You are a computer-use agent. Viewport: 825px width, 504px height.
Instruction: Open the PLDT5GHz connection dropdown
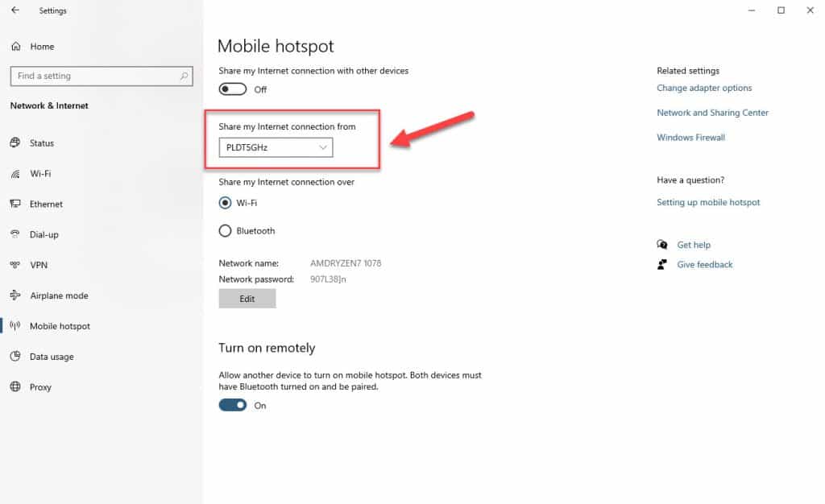point(275,147)
